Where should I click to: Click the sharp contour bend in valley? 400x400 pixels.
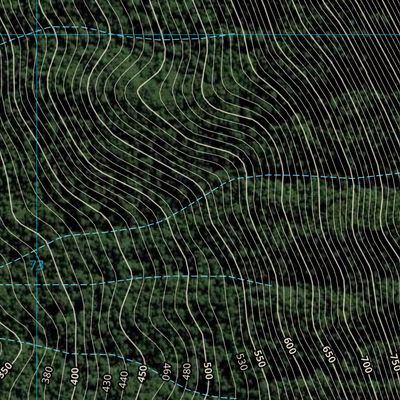[138, 89]
